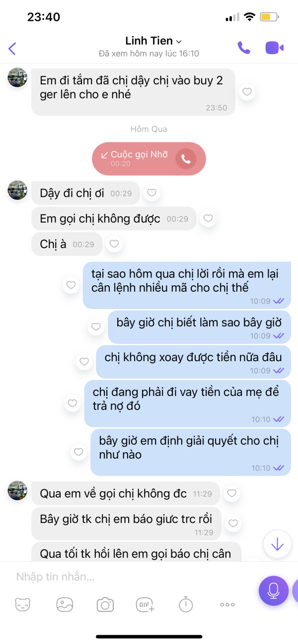Start a voice call with Linh Tien

tap(243, 48)
